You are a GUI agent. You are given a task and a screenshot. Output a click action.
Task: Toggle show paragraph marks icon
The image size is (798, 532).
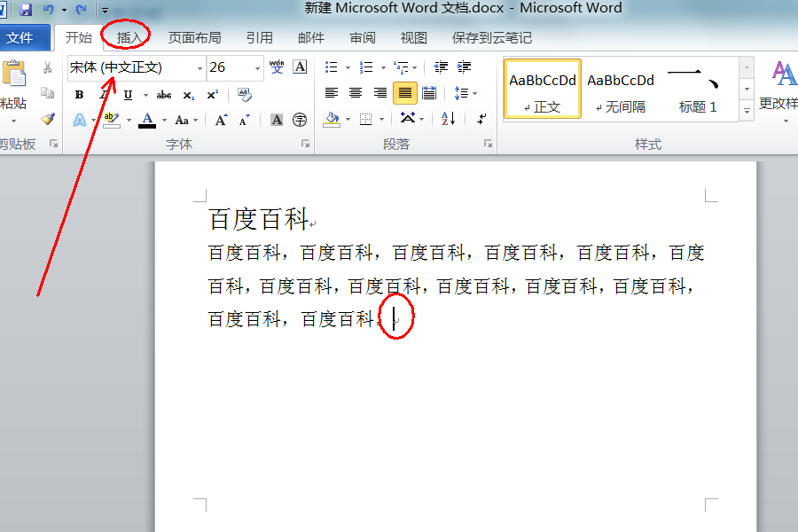(x=481, y=119)
